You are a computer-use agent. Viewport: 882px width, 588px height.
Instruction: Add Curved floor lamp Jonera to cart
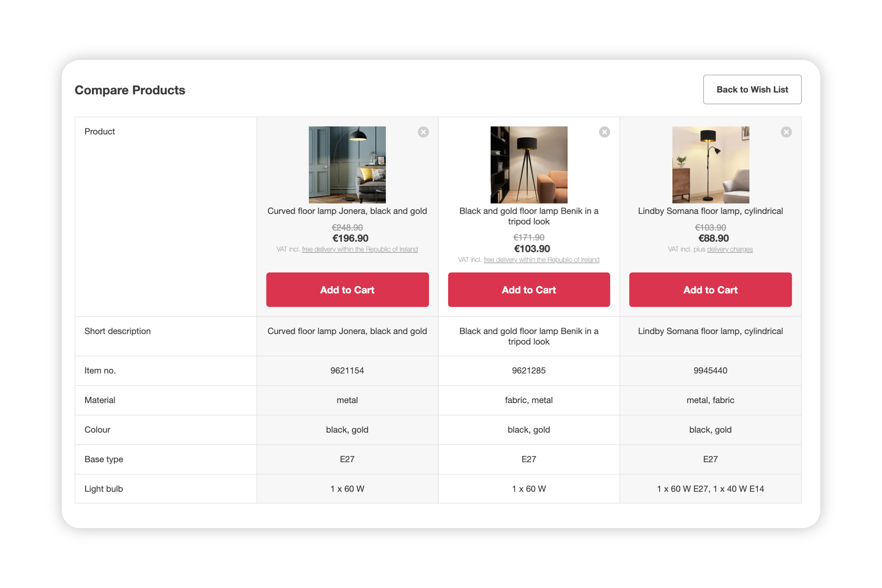pyautogui.click(x=348, y=290)
